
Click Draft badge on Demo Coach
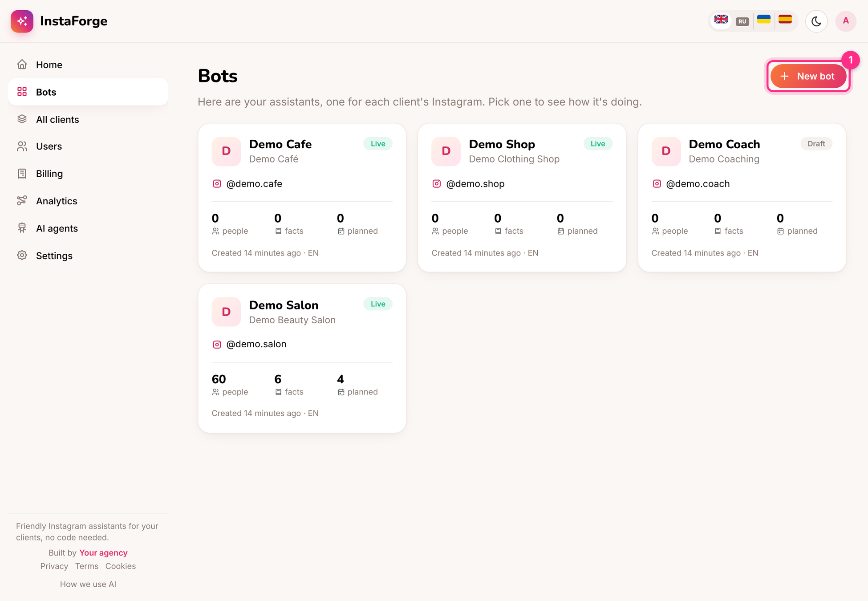click(x=816, y=144)
